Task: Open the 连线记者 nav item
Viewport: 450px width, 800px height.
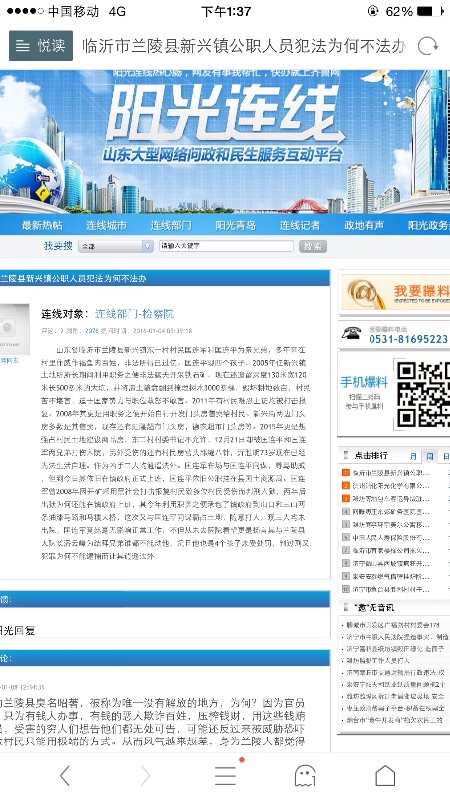Action: [x=300, y=225]
